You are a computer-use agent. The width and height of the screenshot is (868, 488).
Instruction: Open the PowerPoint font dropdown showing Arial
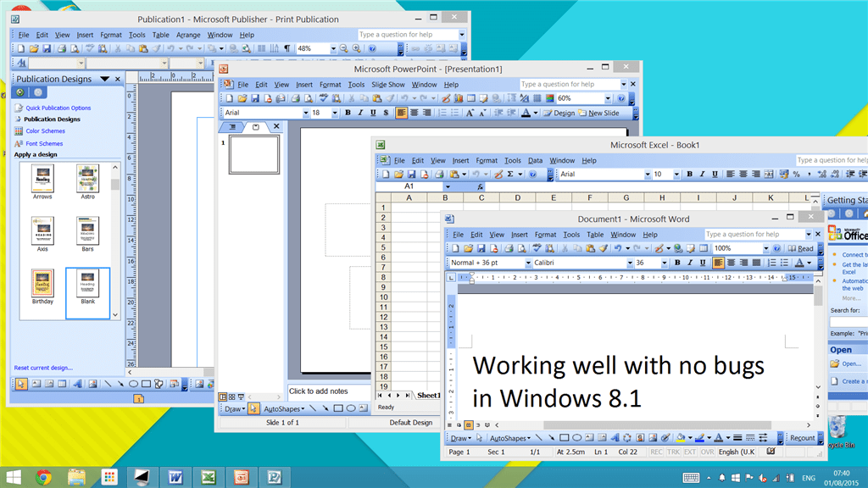(305, 113)
